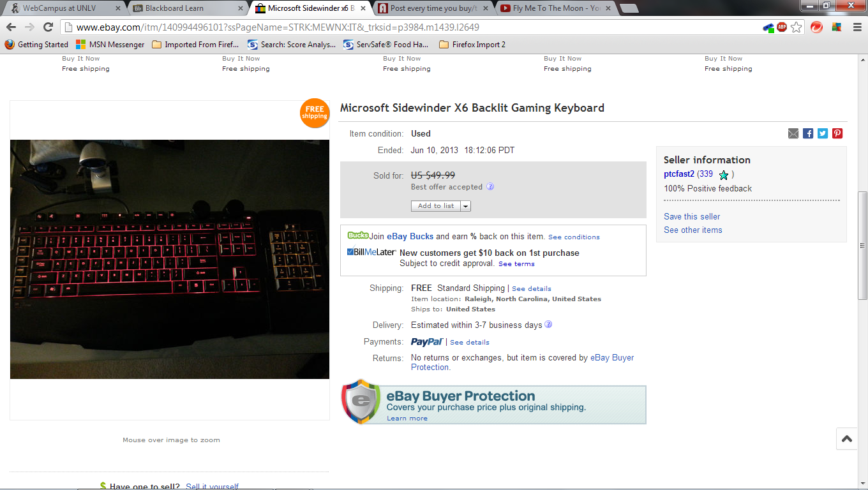Viewport: 868px width, 490px height.
Task: Select the Microsoft Sidewinder x6 tab
Action: (310, 8)
